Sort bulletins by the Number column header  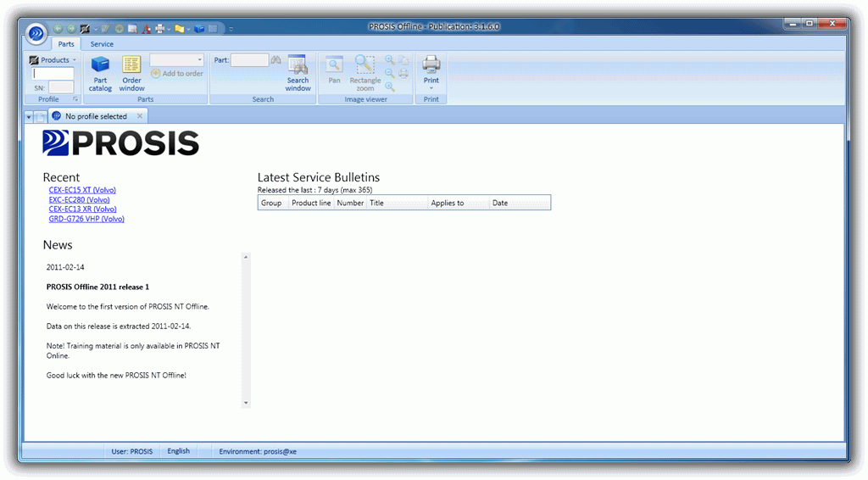(350, 204)
